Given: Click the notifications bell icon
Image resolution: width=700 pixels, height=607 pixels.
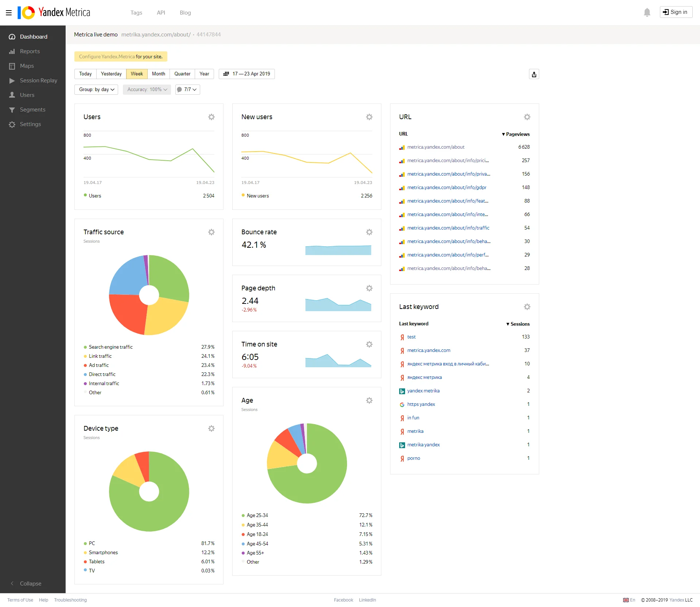Looking at the screenshot, I should (647, 12).
